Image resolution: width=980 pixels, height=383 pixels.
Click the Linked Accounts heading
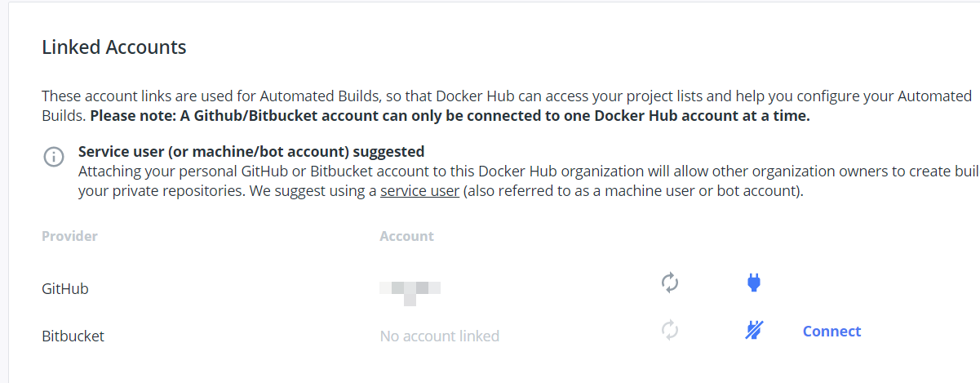114,47
